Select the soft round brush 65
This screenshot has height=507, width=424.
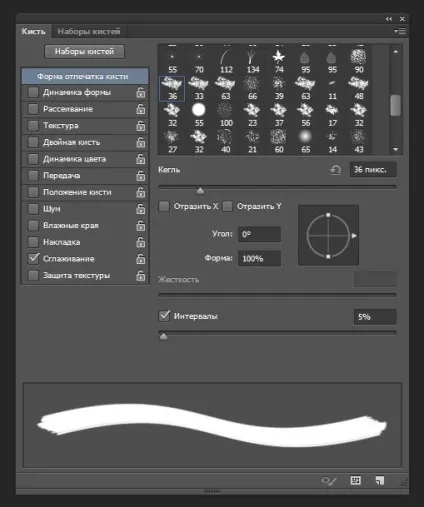[x=306, y=141]
